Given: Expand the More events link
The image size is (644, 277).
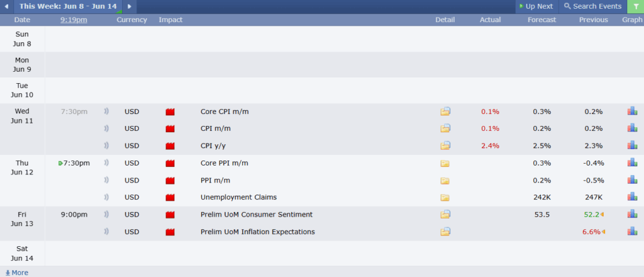Looking at the screenshot, I should [16, 273].
